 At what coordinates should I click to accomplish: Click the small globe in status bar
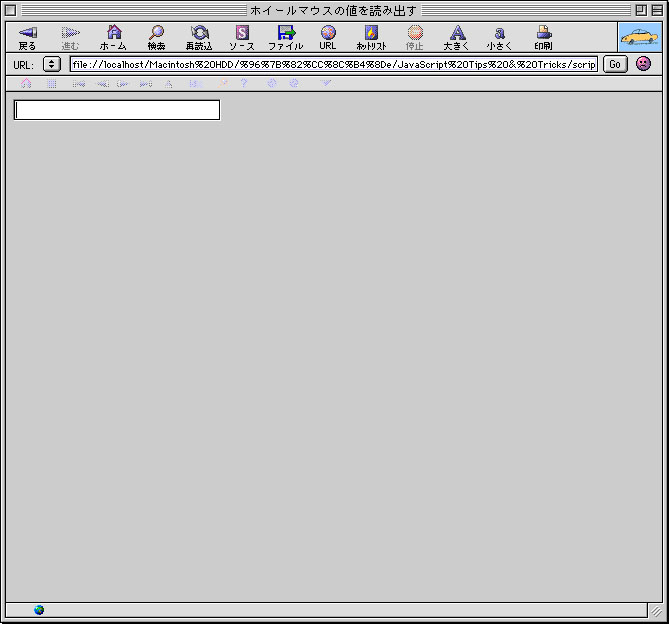(39, 610)
